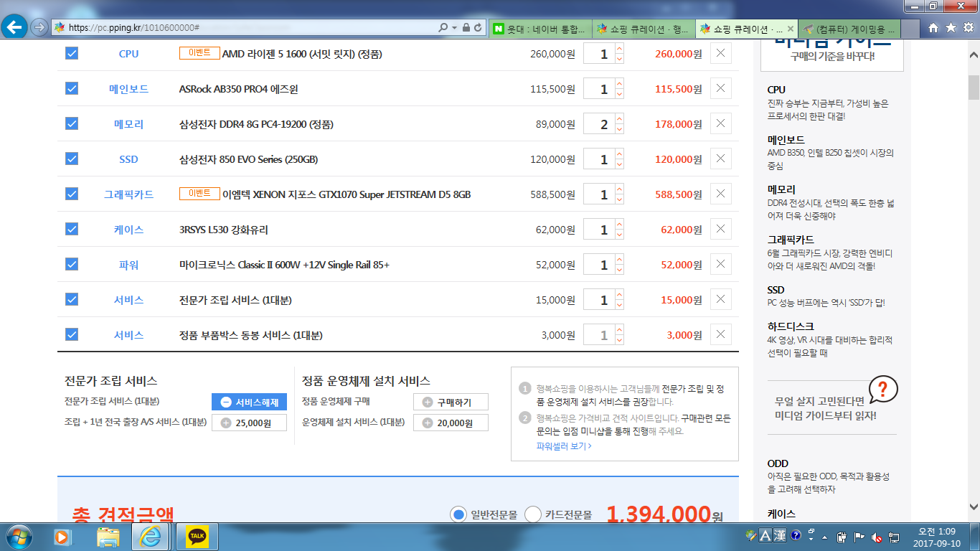Remove the 850 EVO SSD row
The image size is (980, 551).
pos(721,159)
